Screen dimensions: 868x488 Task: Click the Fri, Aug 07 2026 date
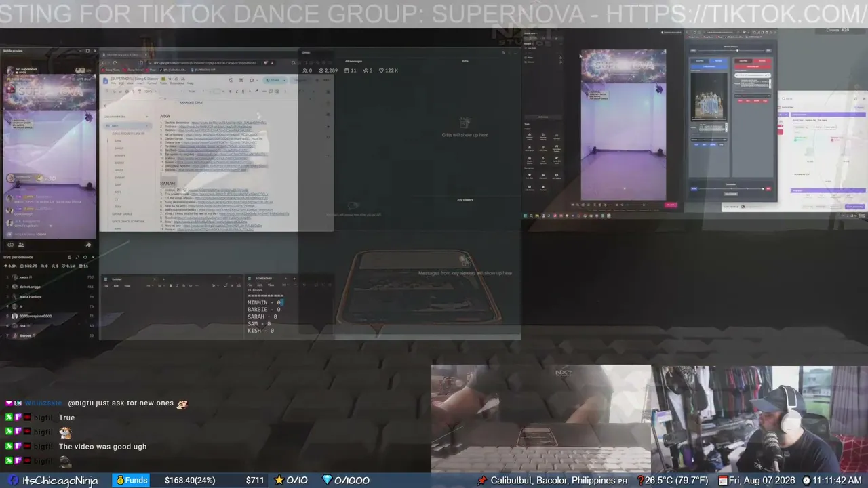pos(762,481)
